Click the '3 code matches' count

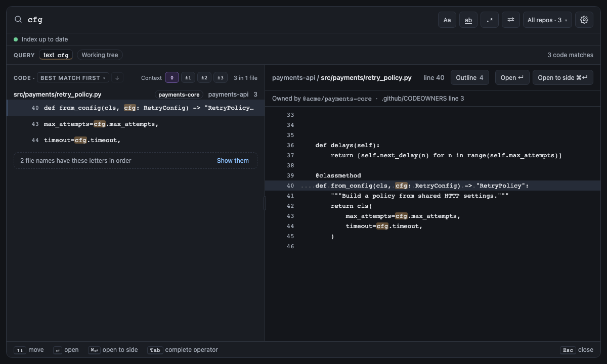pyautogui.click(x=570, y=55)
